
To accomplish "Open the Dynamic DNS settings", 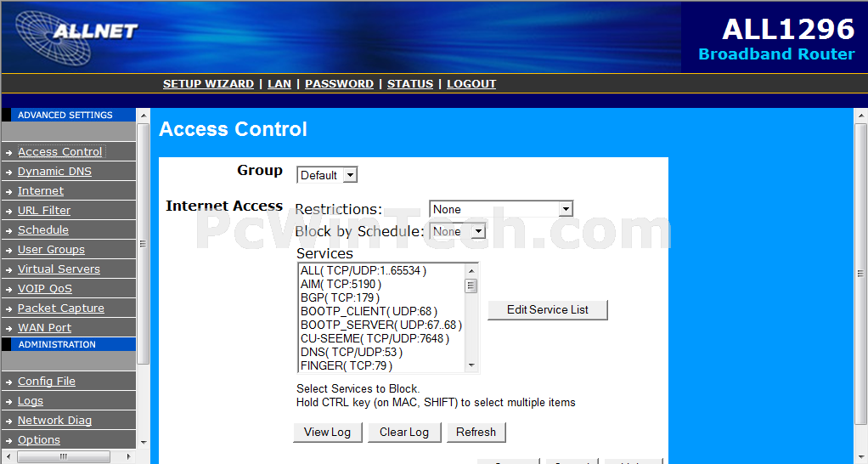I will [x=55, y=171].
